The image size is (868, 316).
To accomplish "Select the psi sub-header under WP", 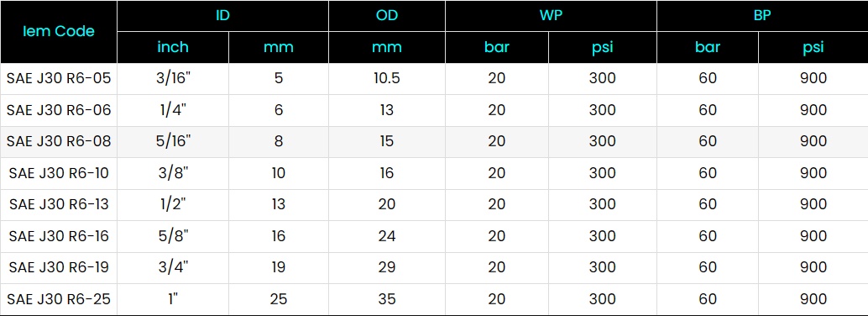I will pos(602,47).
